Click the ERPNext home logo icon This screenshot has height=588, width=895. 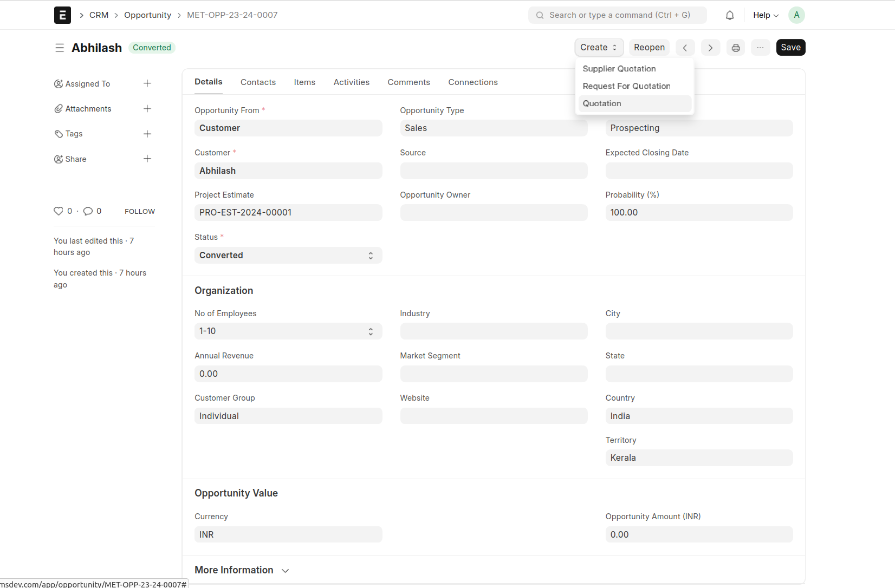pyautogui.click(x=62, y=15)
